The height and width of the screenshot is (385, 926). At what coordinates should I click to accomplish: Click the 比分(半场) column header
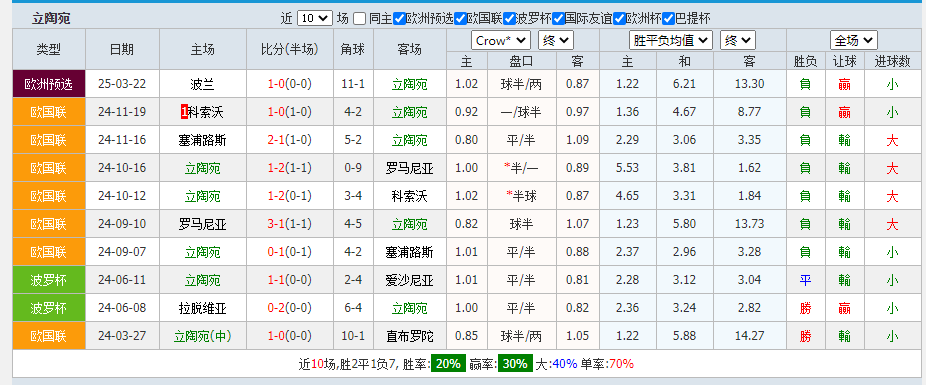289,49
